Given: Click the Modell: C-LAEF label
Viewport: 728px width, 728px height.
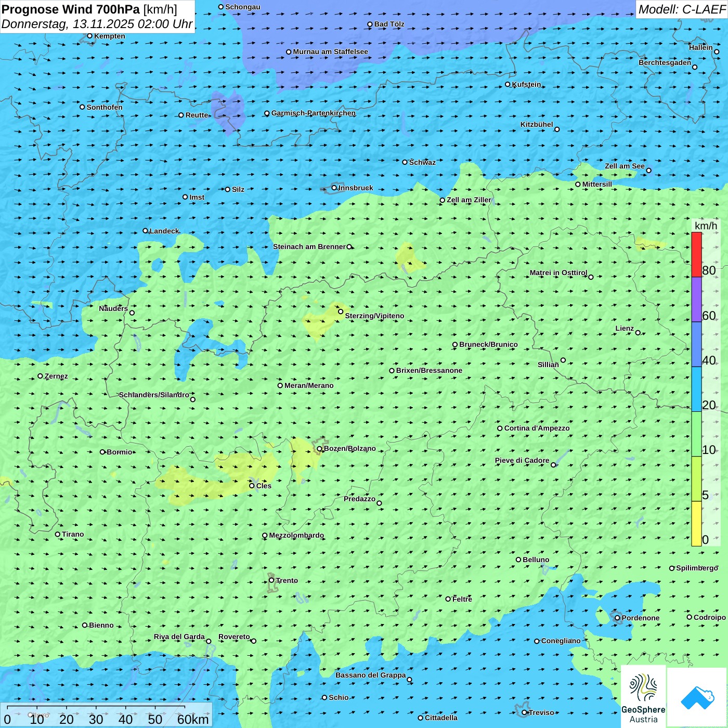Looking at the screenshot, I should click(681, 9).
